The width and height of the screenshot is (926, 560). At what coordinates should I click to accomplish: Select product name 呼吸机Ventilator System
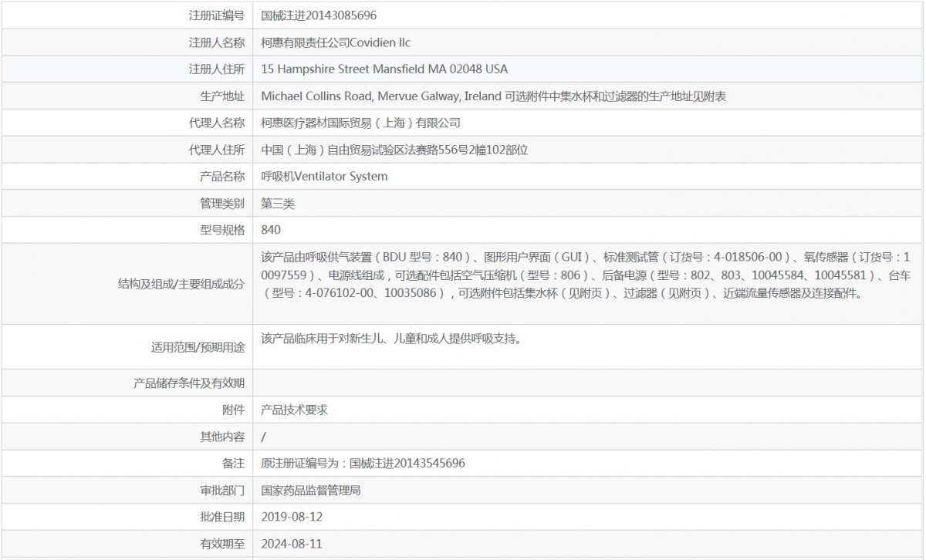[324, 177]
